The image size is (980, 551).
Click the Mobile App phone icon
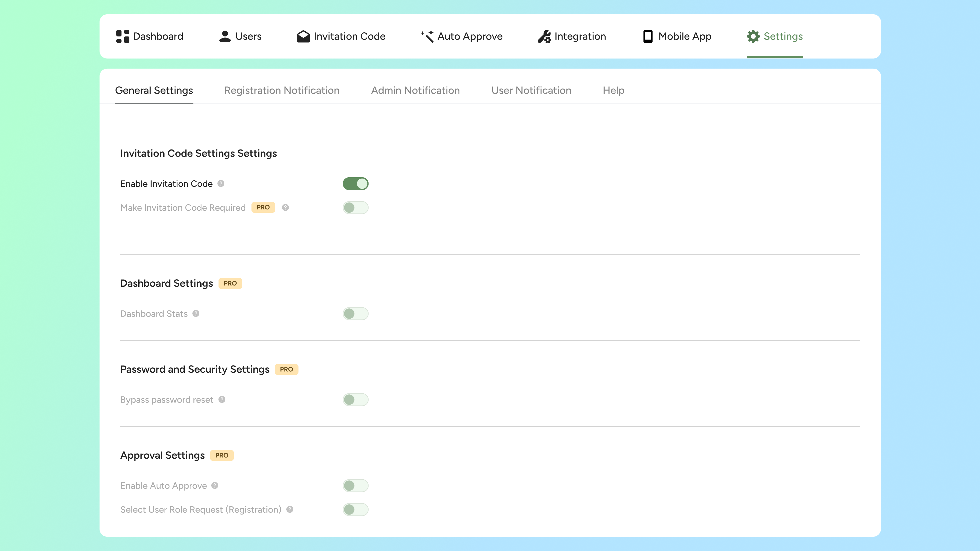[x=647, y=36]
